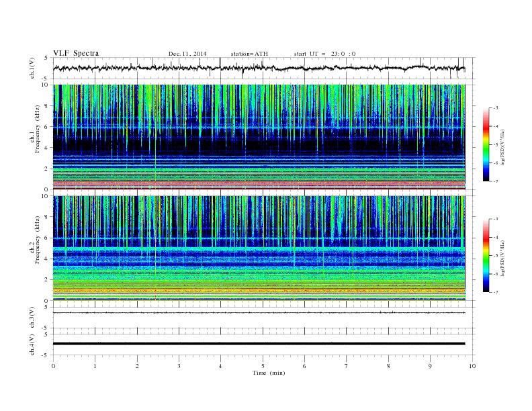Click time-axis tick label "2"
532x411 pixels.
click(137, 366)
